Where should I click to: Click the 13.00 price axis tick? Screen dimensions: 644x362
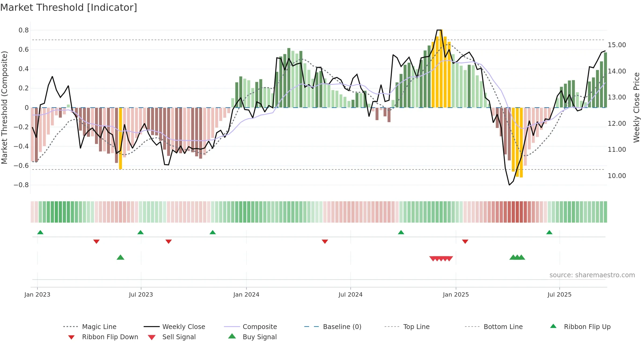(617, 97)
